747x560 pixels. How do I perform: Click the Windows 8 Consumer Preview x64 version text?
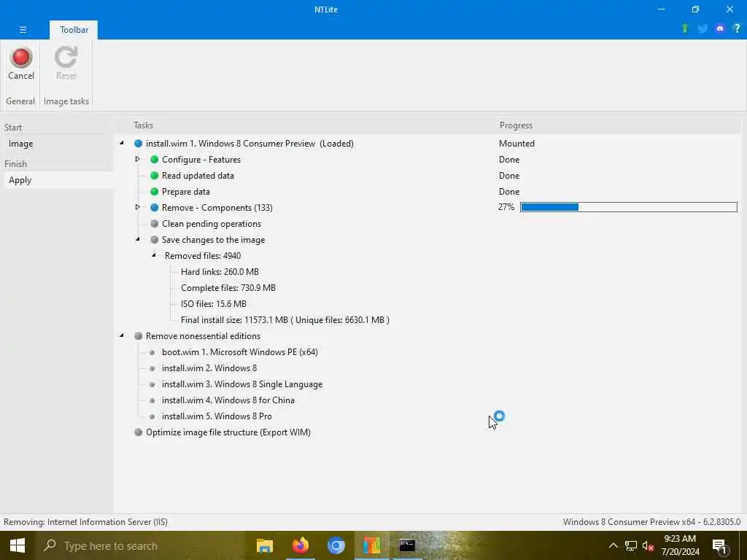(x=651, y=522)
